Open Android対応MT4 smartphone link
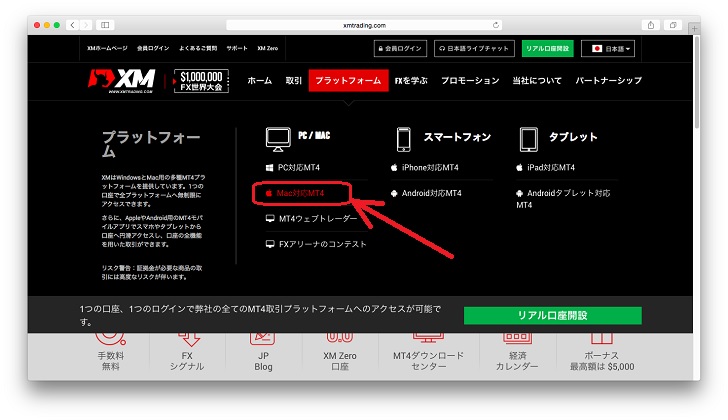The height and width of the screenshot is (420, 728). [426, 193]
